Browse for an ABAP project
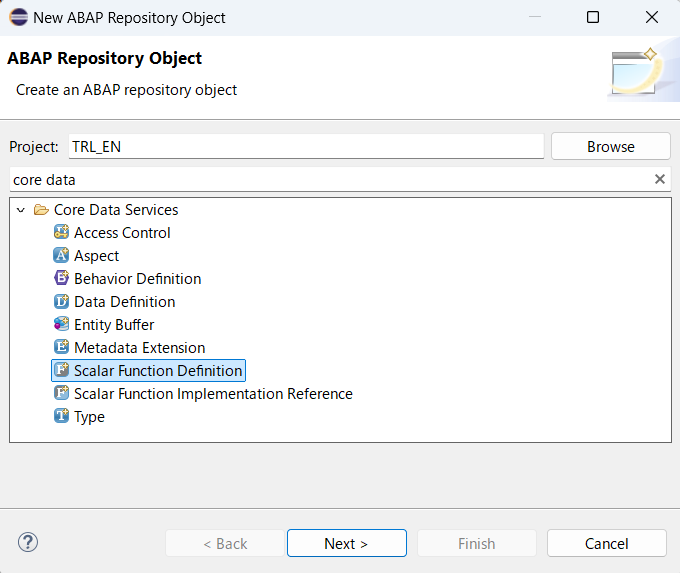Viewport: 680px width, 573px height. 610,146
